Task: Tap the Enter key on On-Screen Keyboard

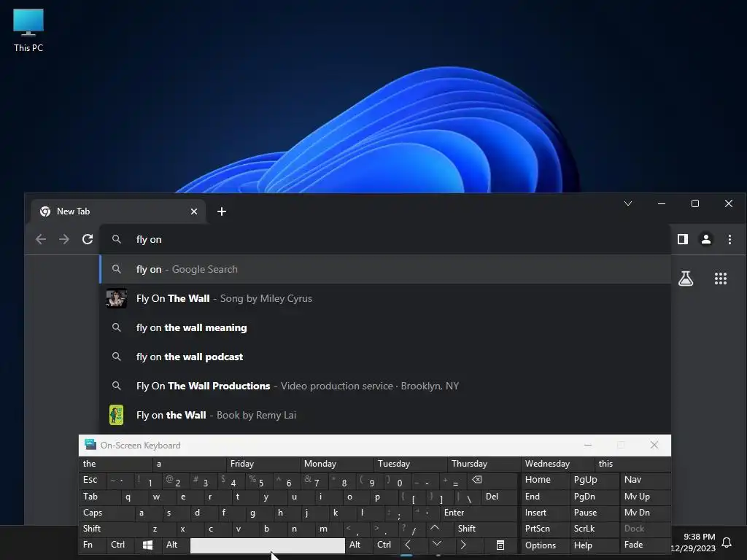Action: tap(479, 513)
